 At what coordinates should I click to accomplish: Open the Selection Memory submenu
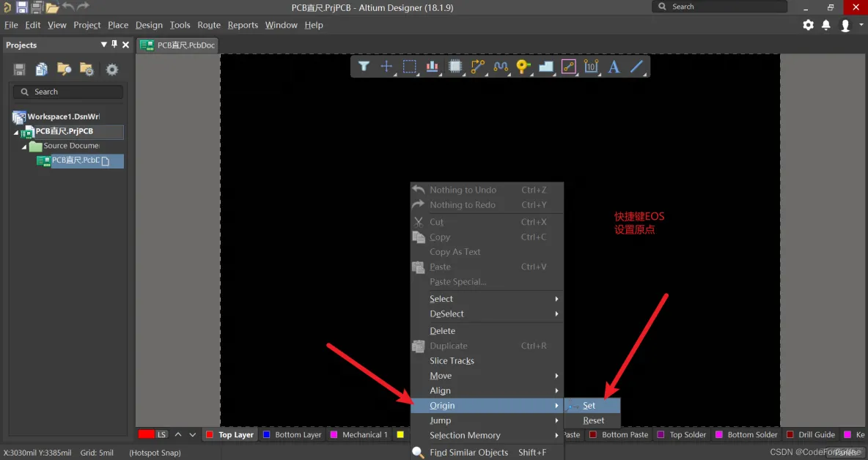[487, 435]
